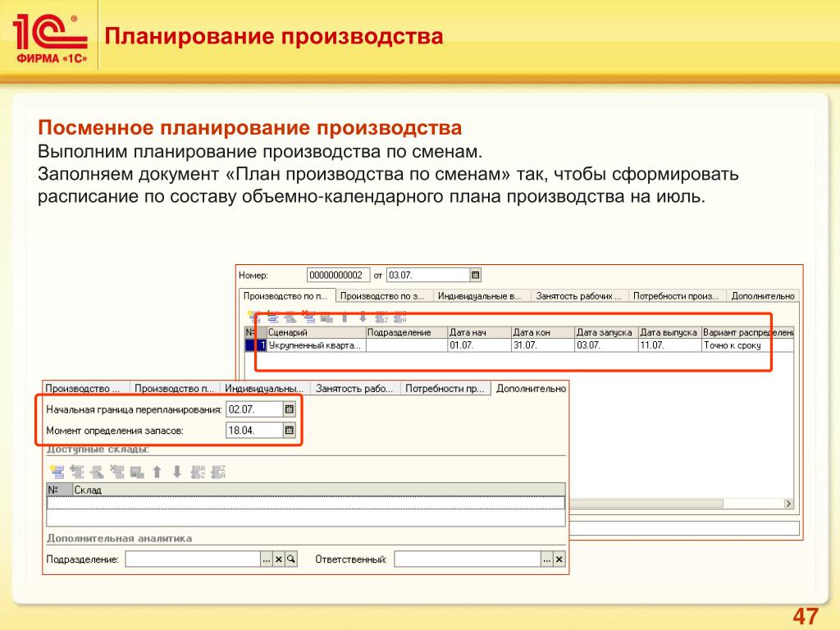
Task: Switch to the Производство по з... tab in the upper window
Action: pyautogui.click(x=384, y=295)
